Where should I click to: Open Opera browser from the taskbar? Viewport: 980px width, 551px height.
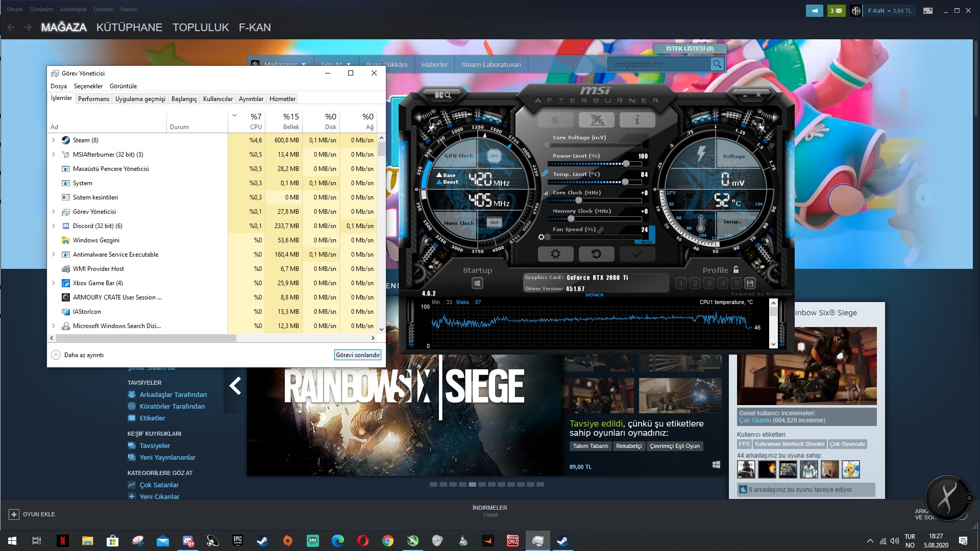pos(362,541)
